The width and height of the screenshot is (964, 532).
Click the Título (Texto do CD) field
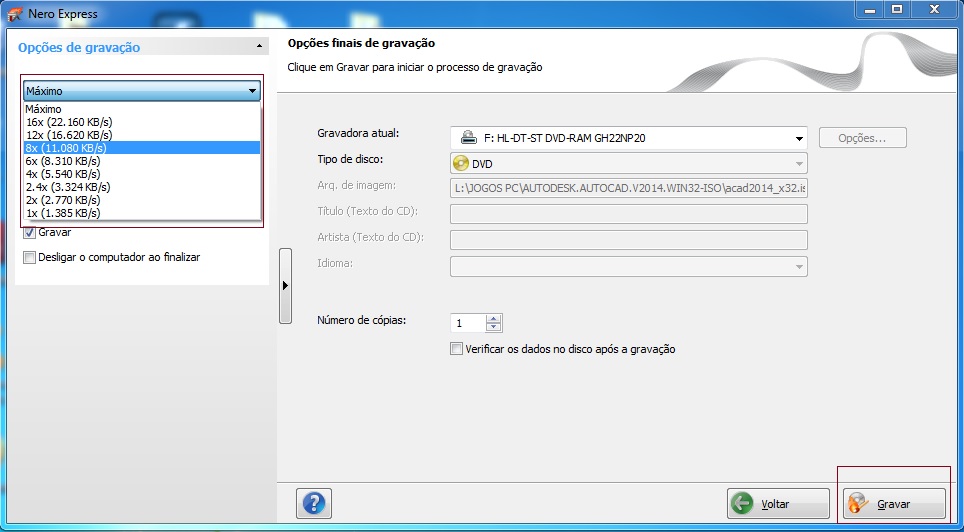(x=628, y=213)
